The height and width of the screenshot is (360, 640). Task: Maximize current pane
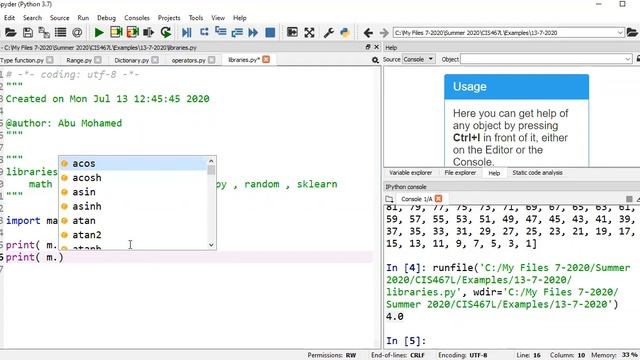click(292, 33)
